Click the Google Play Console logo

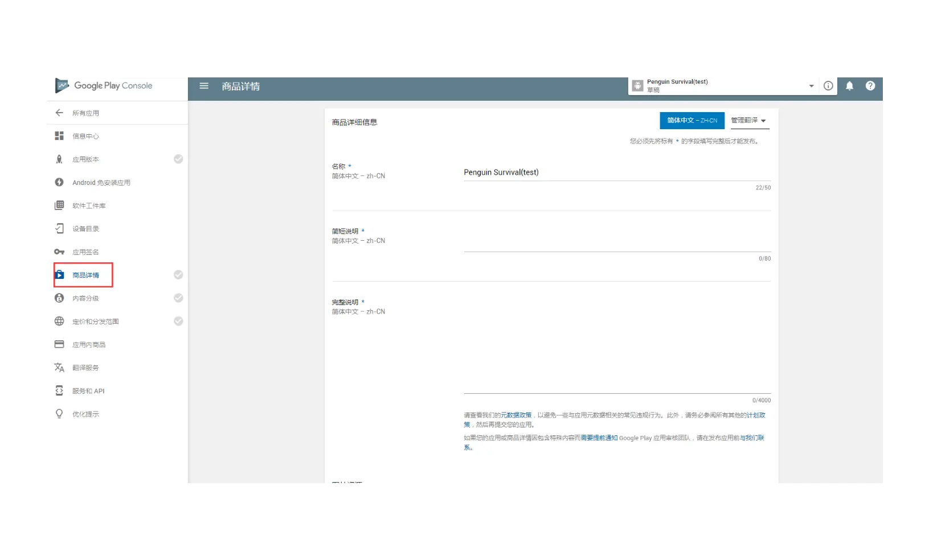click(x=104, y=86)
